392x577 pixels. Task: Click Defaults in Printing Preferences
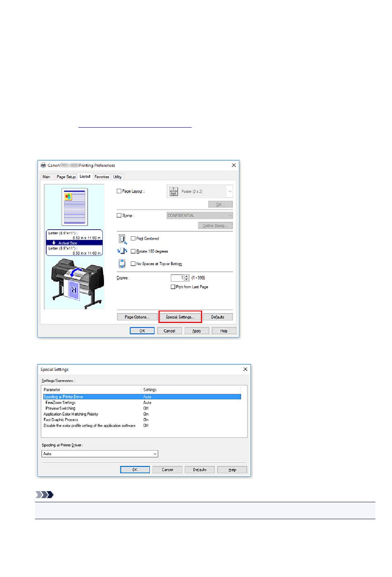coord(218,317)
